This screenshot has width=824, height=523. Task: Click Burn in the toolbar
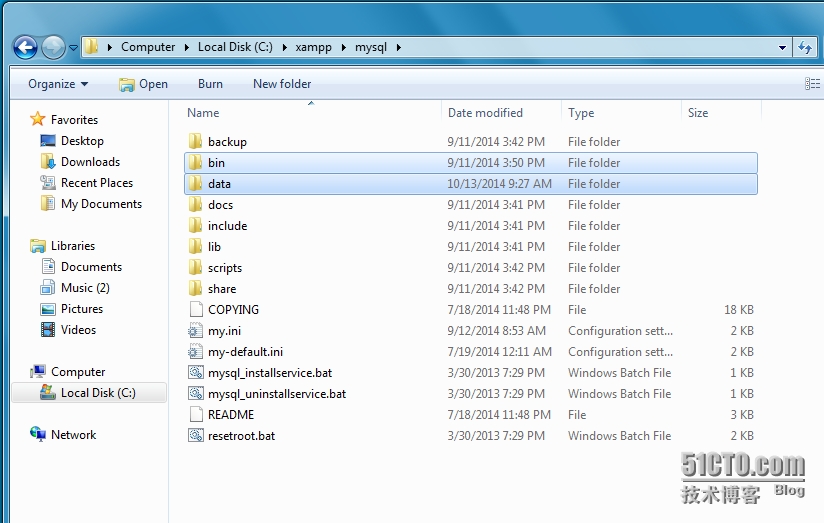point(210,84)
